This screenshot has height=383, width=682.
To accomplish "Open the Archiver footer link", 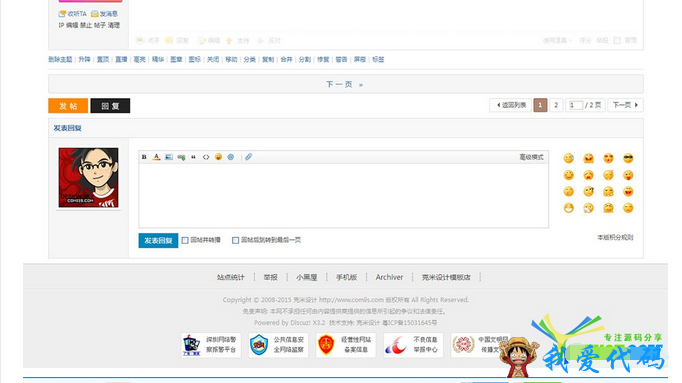I will 389,277.
